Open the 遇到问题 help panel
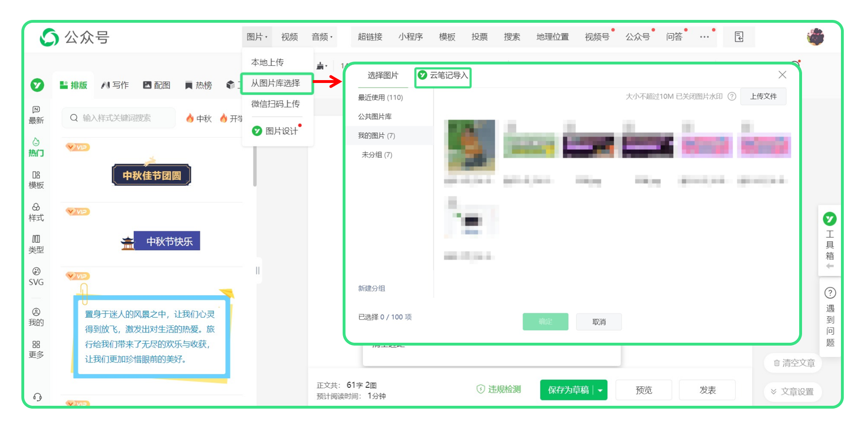This screenshot has height=429, width=868. pos(830,317)
